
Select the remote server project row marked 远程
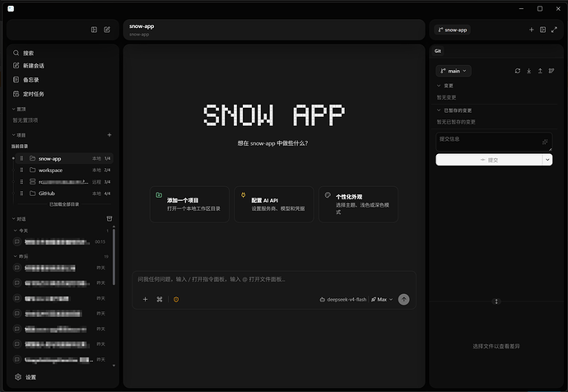64,181
